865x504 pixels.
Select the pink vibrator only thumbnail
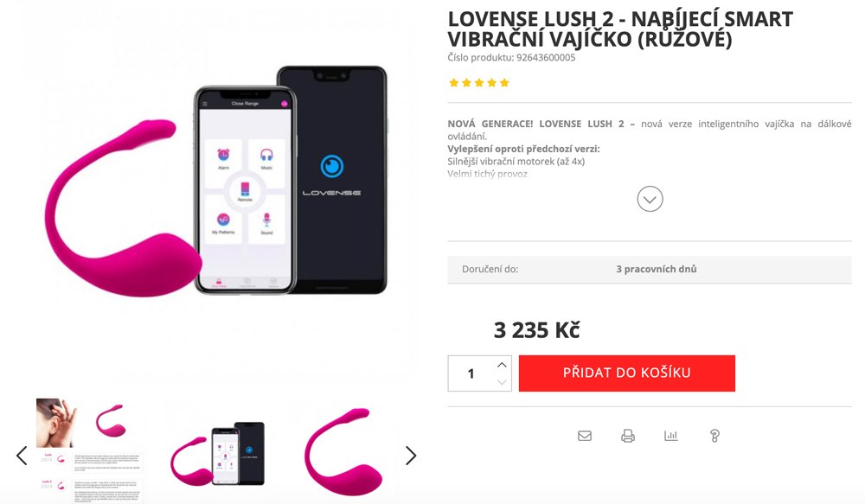click(x=343, y=451)
